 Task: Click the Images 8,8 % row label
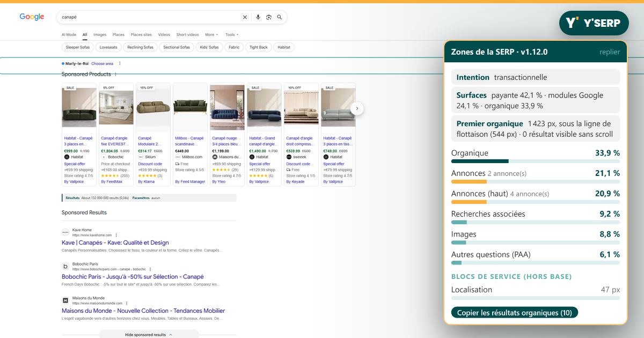tap(464, 234)
